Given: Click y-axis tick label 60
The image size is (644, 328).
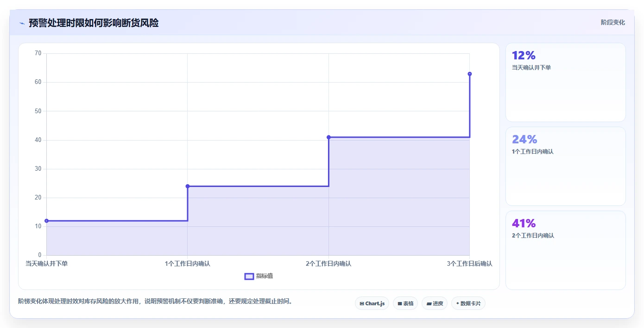Looking at the screenshot, I should 38,82.
